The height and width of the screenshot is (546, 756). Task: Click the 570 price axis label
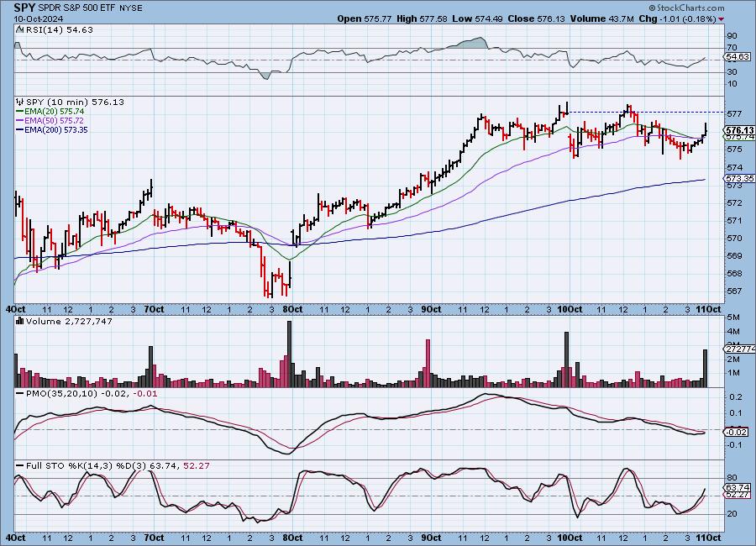734,238
